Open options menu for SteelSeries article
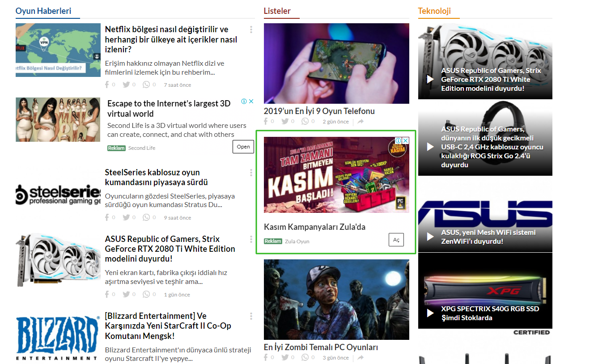This screenshot has height=364, width=594. click(251, 173)
